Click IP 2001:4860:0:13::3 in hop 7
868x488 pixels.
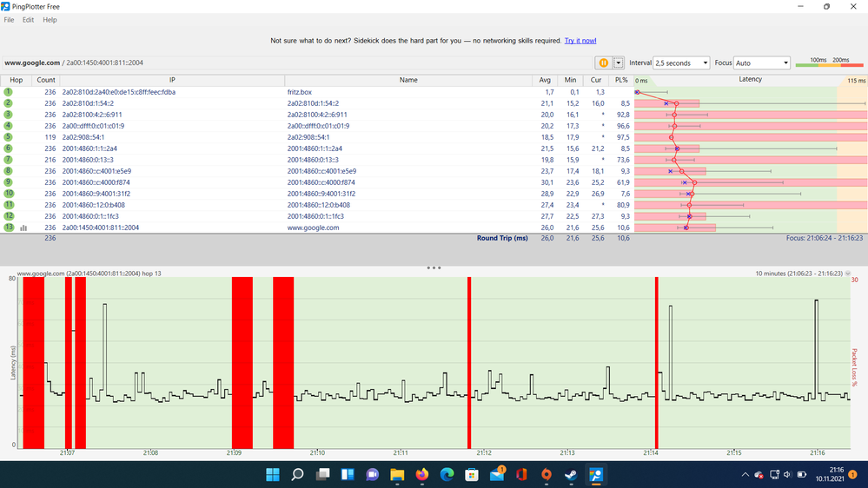(x=88, y=160)
